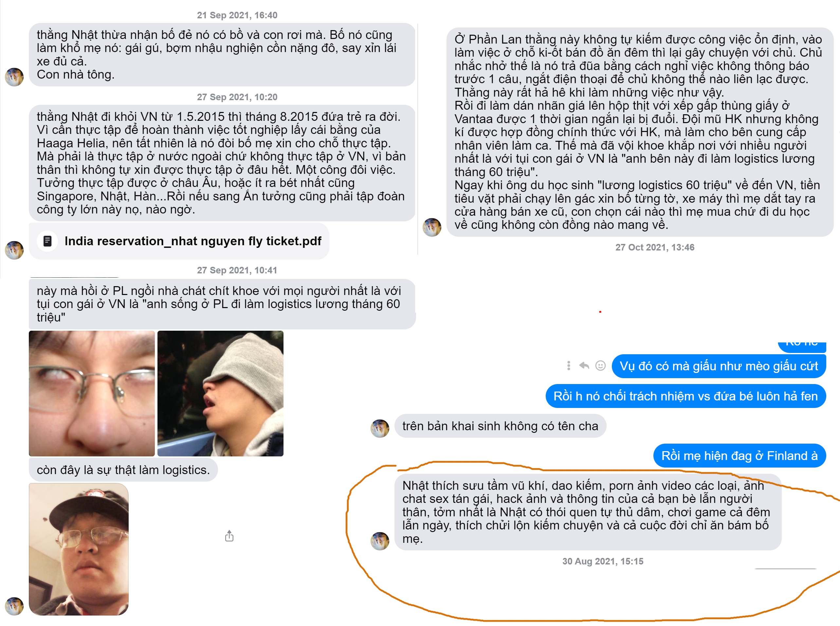840x626 pixels.
Task: Open the India reservation PDF attachment
Action: click(179, 241)
